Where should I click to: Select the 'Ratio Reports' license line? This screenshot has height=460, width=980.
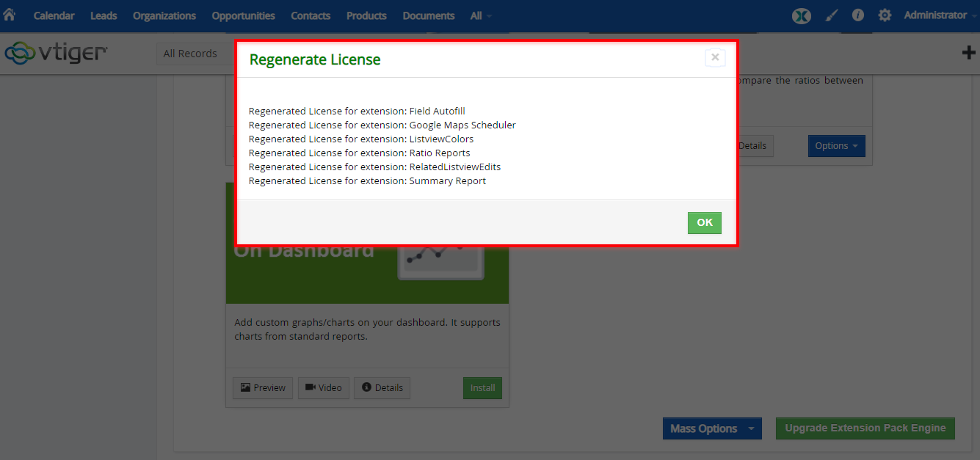point(360,153)
